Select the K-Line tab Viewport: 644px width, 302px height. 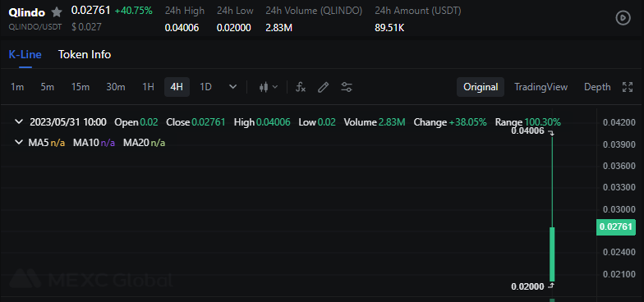(x=25, y=54)
